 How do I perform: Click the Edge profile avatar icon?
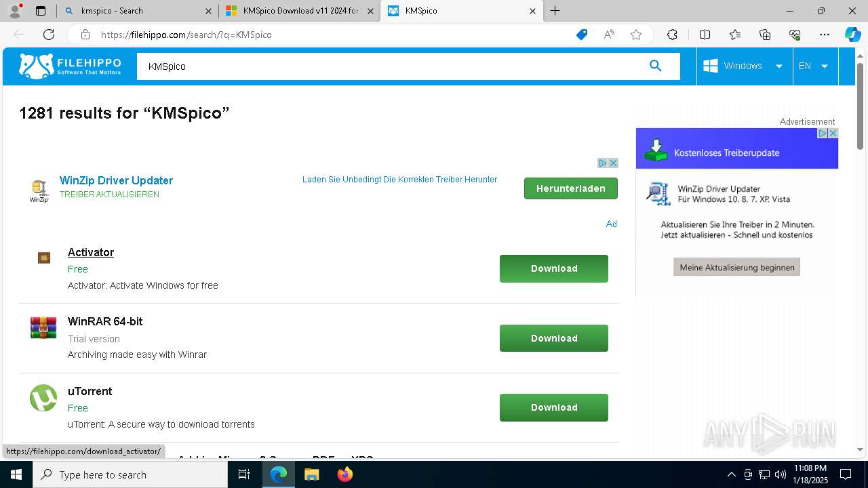(x=15, y=10)
